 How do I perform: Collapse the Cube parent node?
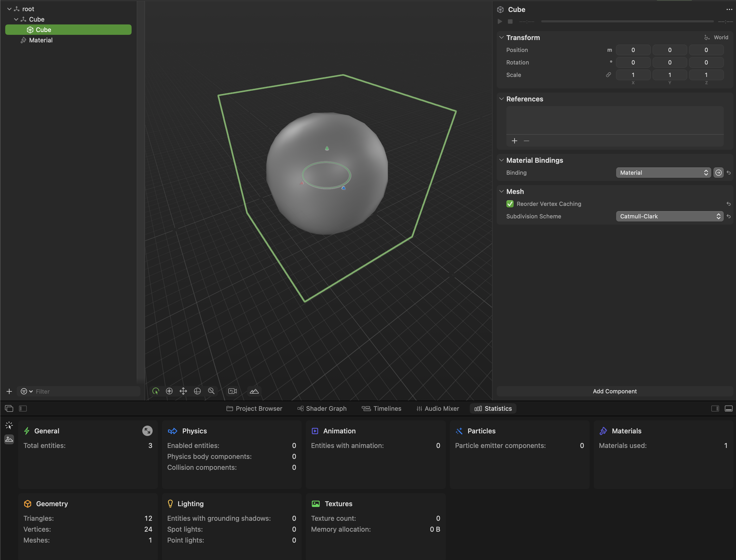pyautogui.click(x=16, y=19)
